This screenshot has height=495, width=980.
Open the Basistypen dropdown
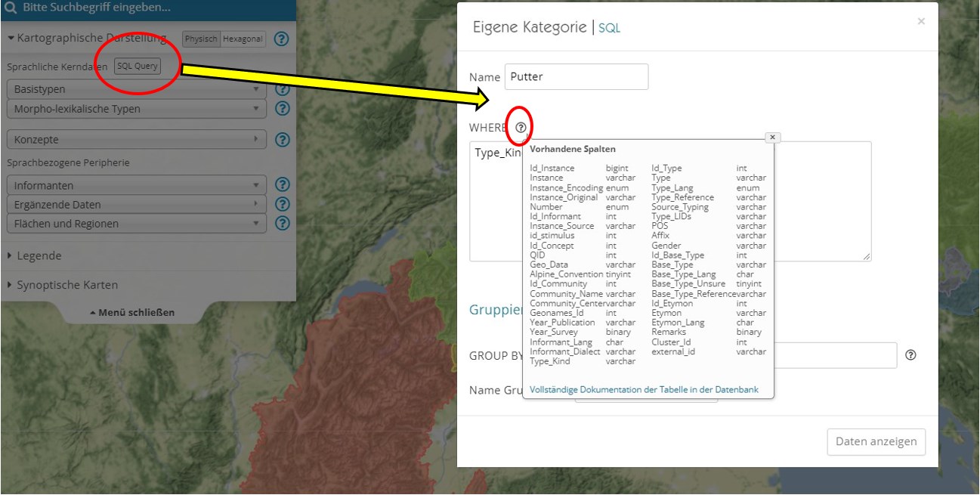point(136,89)
